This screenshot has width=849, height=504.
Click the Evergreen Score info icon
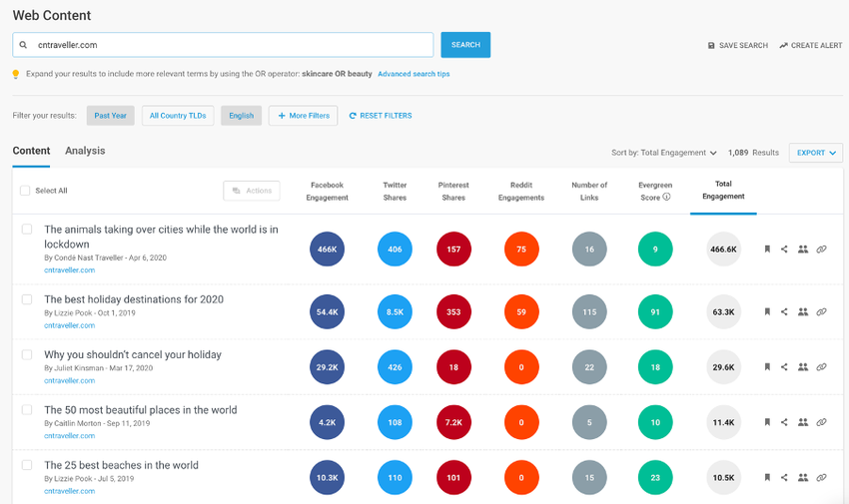[666, 197]
